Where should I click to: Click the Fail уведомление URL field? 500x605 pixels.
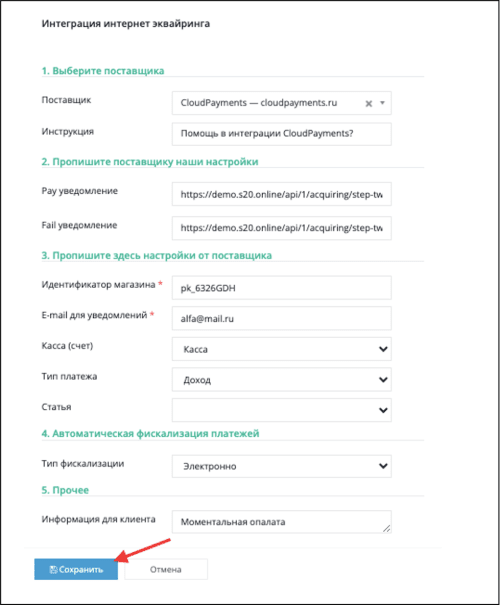click(x=282, y=228)
